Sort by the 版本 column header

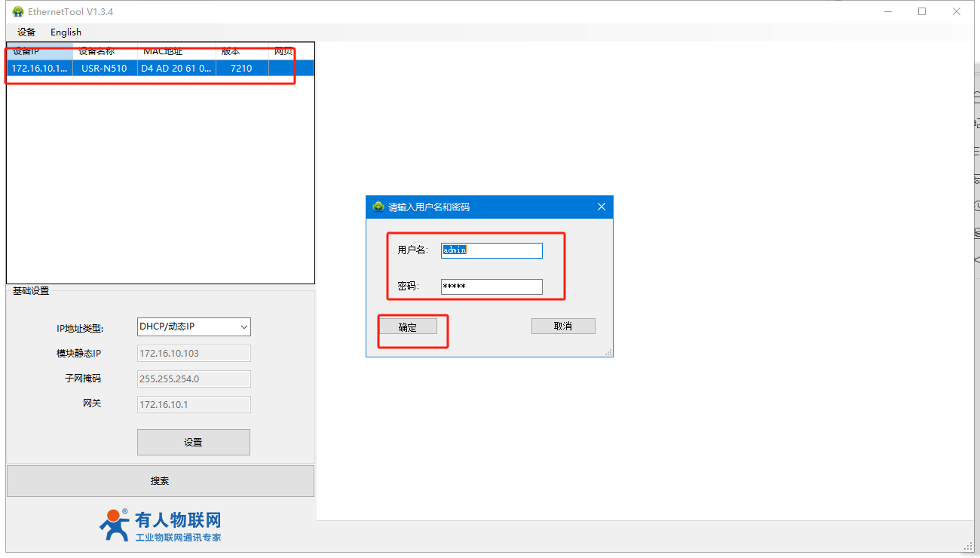pyautogui.click(x=242, y=52)
